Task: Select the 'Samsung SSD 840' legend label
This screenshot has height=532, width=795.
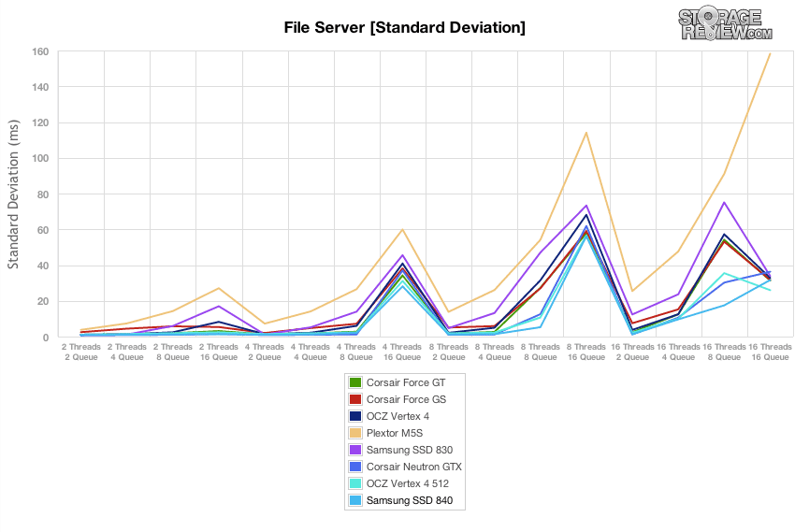Action: pyautogui.click(x=410, y=500)
